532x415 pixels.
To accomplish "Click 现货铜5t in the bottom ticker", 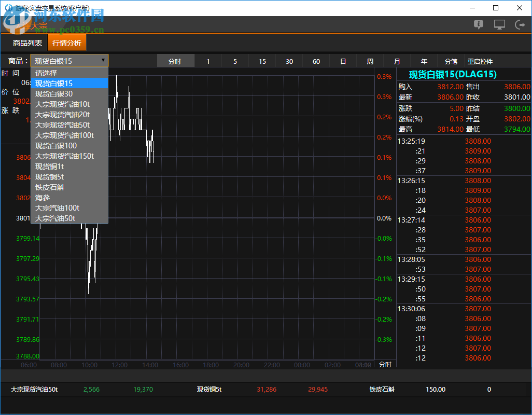I will click(x=209, y=390).
